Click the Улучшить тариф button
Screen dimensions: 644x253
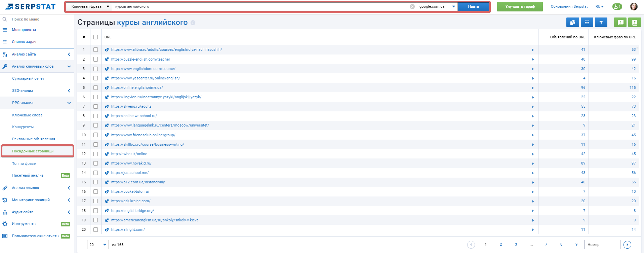click(520, 6)
